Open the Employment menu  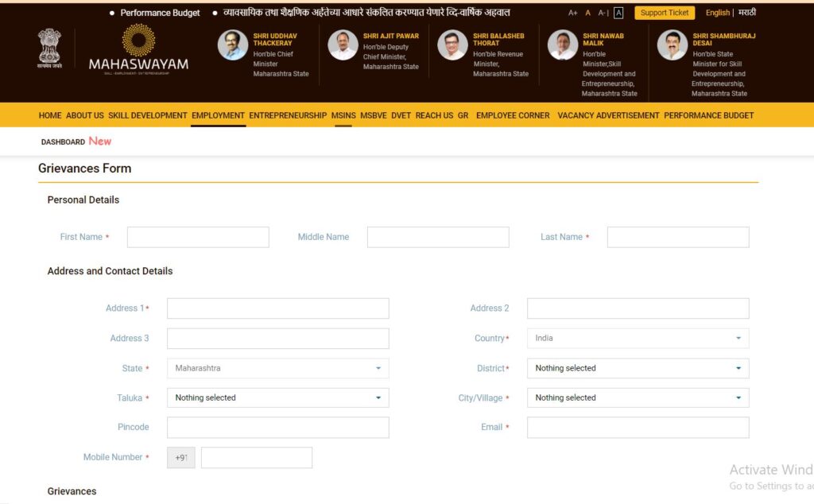[x=218, y=115]
